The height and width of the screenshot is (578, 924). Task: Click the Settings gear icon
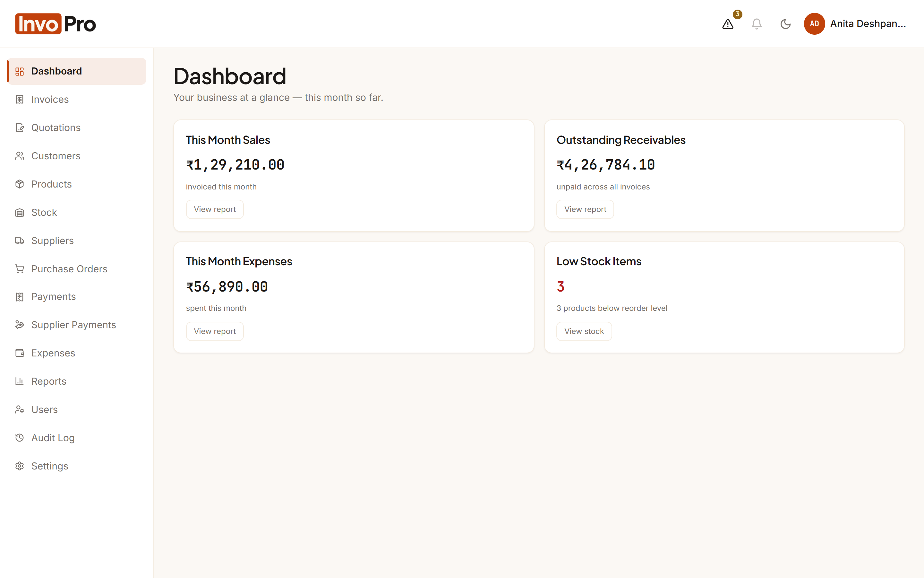point(20,466)
